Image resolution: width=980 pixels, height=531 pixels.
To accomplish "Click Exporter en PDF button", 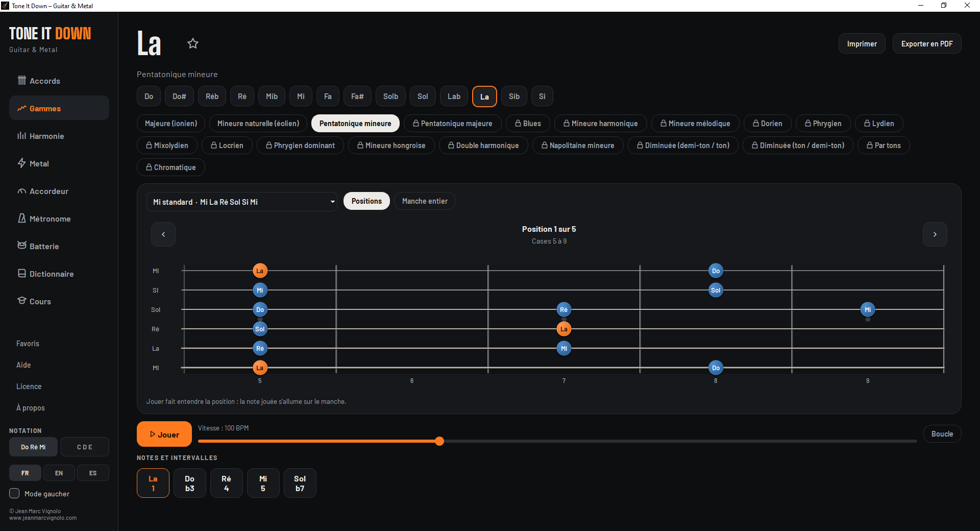I will tap(926, 44).
